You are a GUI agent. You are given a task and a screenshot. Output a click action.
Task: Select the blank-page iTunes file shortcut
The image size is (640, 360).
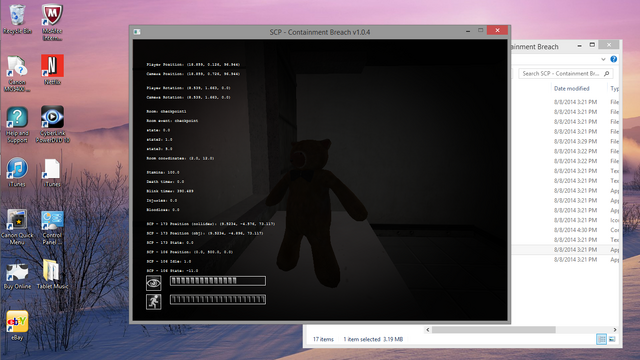52,172
